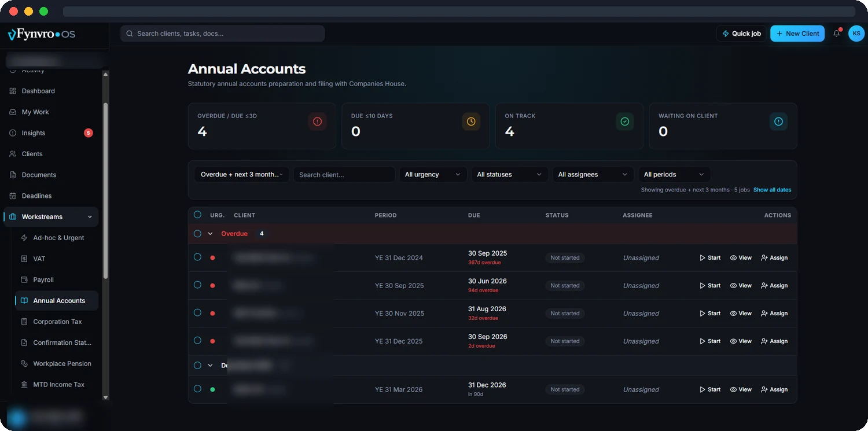Open Deadlines section
The height and width of the screenshot is (431, 868).
(x=51, y=196)
